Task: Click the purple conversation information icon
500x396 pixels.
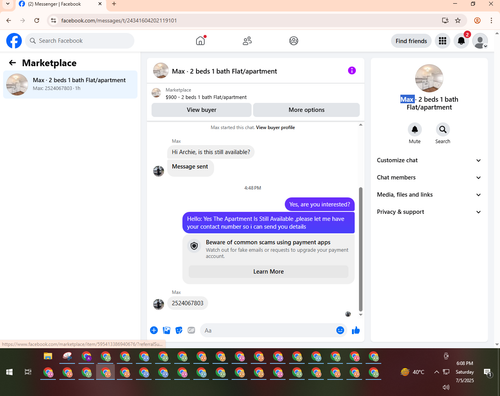Action: (x=352, y=71)
